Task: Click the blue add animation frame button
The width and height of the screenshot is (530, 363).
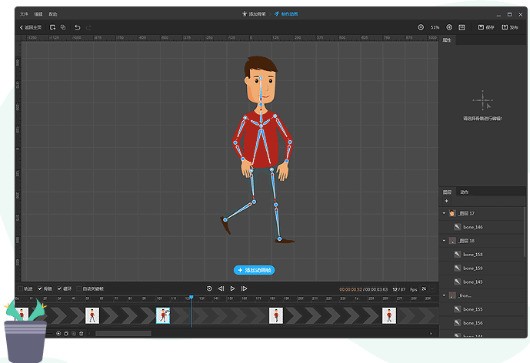Action: pyautogui.click(x=254, y=270)
